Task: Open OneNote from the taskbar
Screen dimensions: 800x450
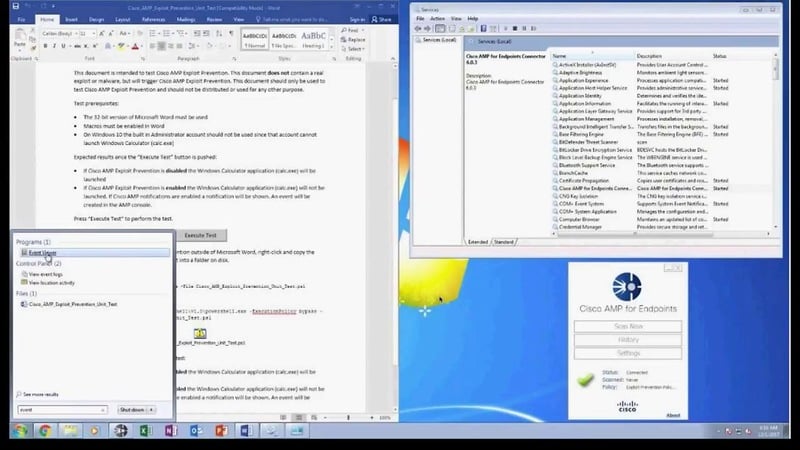Action: click(x=170, y=431)
